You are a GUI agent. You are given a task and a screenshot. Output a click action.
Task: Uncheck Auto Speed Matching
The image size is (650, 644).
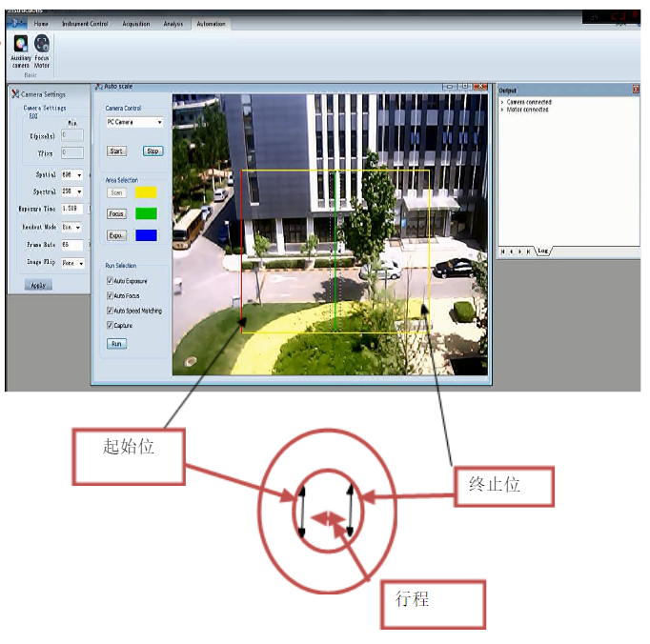point(110,311)
